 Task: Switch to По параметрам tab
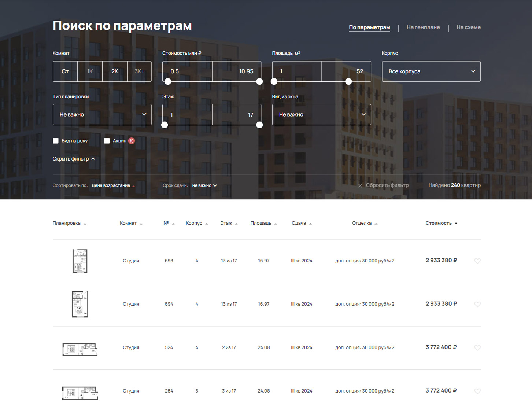369,27
